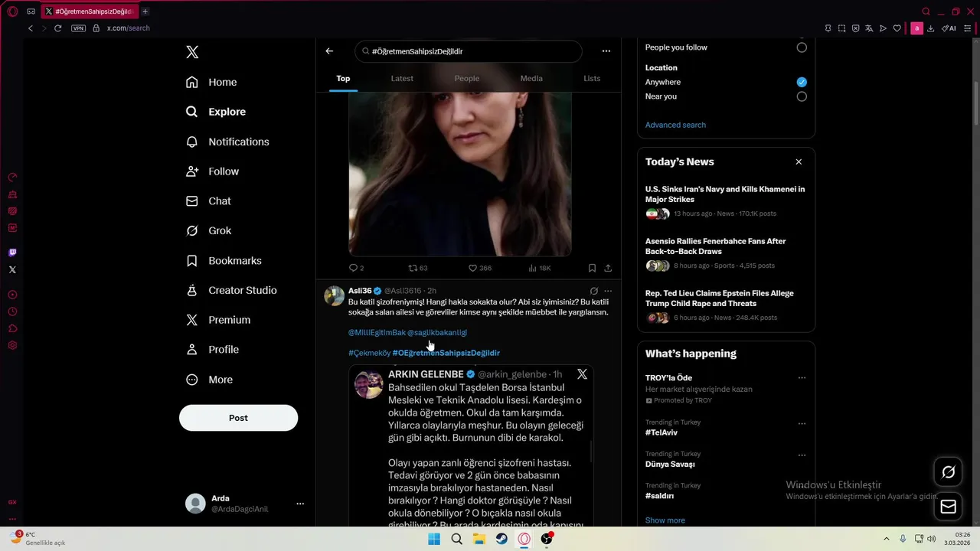
Task: Open @MilliEgitimBak mention link
Action: point(377,333)
